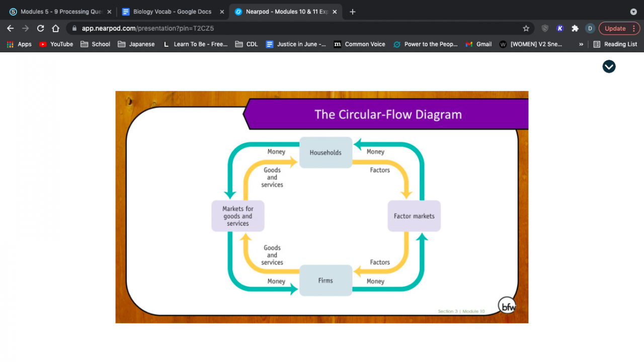
Task: Open the Gmail bookmark
Action: [x=478, y=44]
